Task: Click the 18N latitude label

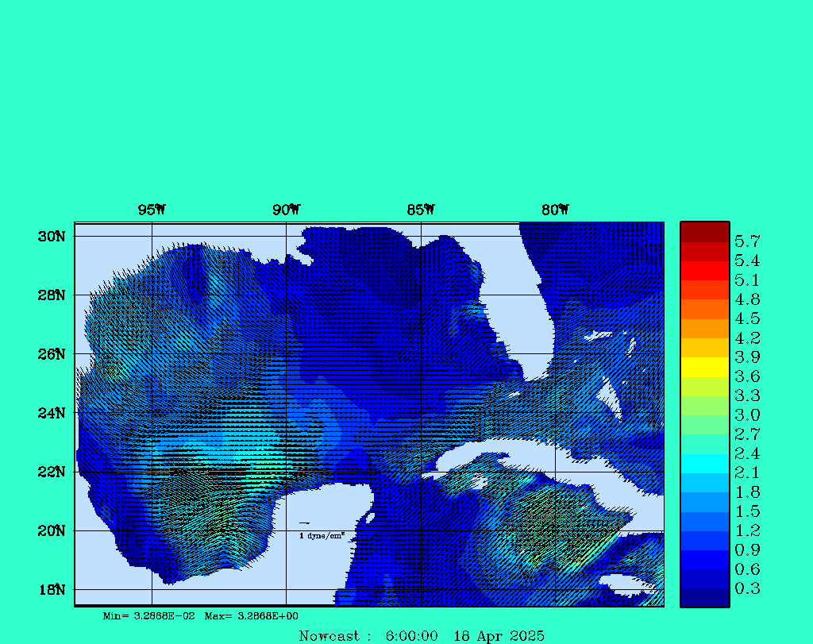Action: pyautogui.click(x=50, y=589)
